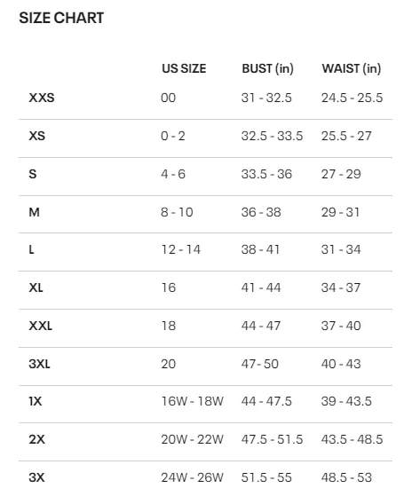Select the BUST (in) column header
Image resolution: width=420 pixels, height=504 pixels.
[x=267, y=68]
